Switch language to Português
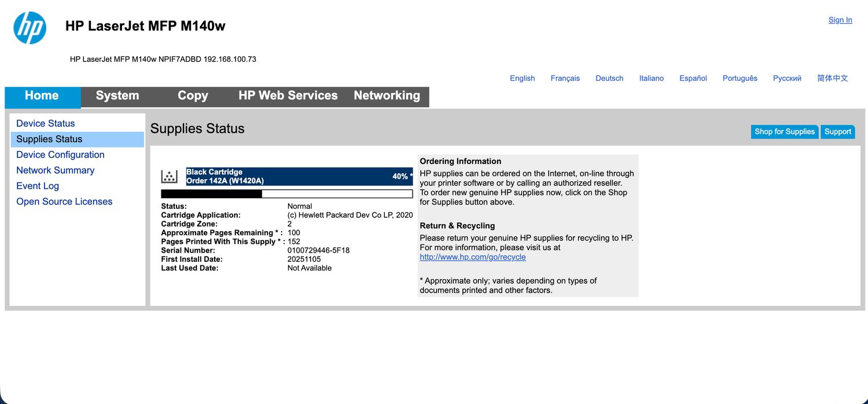The height and width of the screenshot is (404, 868). coord(740,79)
